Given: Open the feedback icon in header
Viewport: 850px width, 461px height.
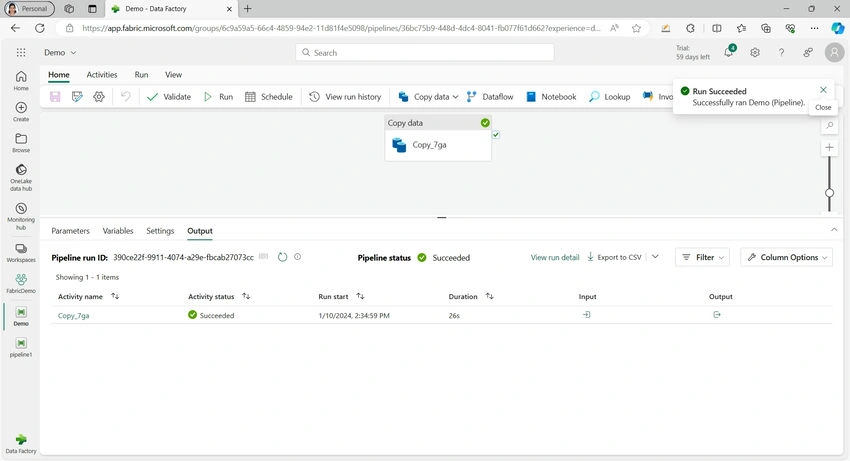Looking at the screenshot, I should tap(808, 53).
